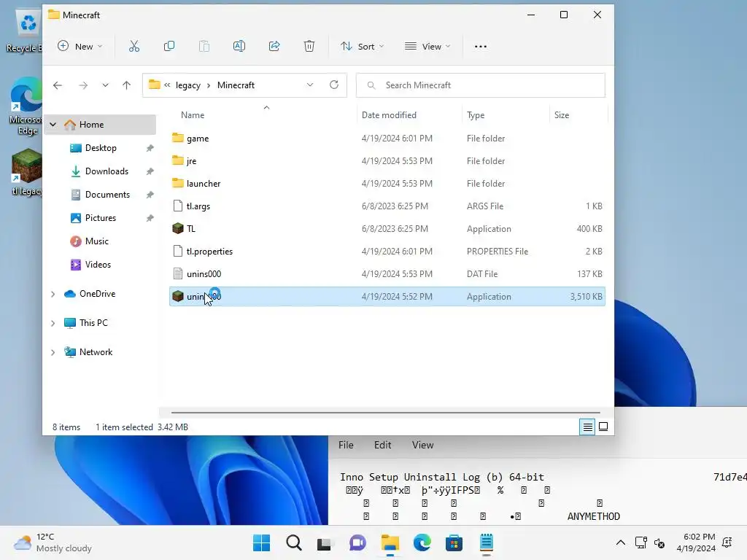Open weather widget on taskbar
Viewport: 747px width, 560px height.
click(53, 542)
